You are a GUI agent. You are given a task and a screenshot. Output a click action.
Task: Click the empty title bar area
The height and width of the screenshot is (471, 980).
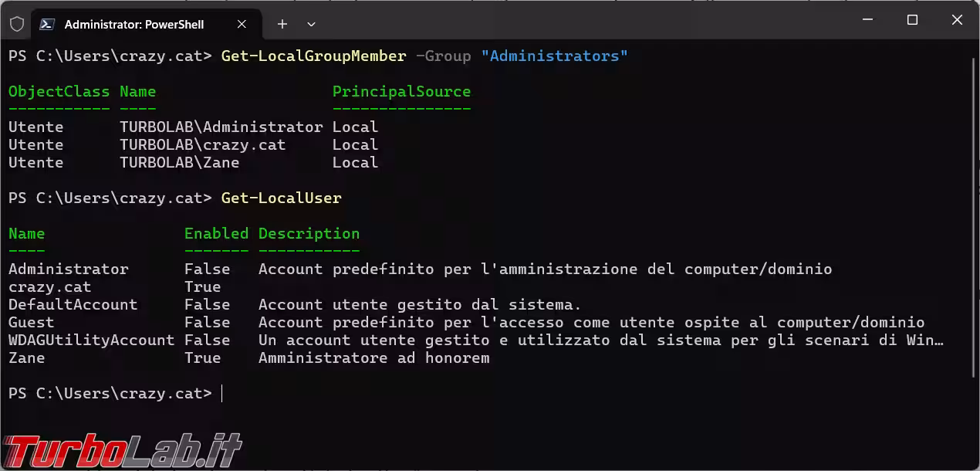point(579,21)
